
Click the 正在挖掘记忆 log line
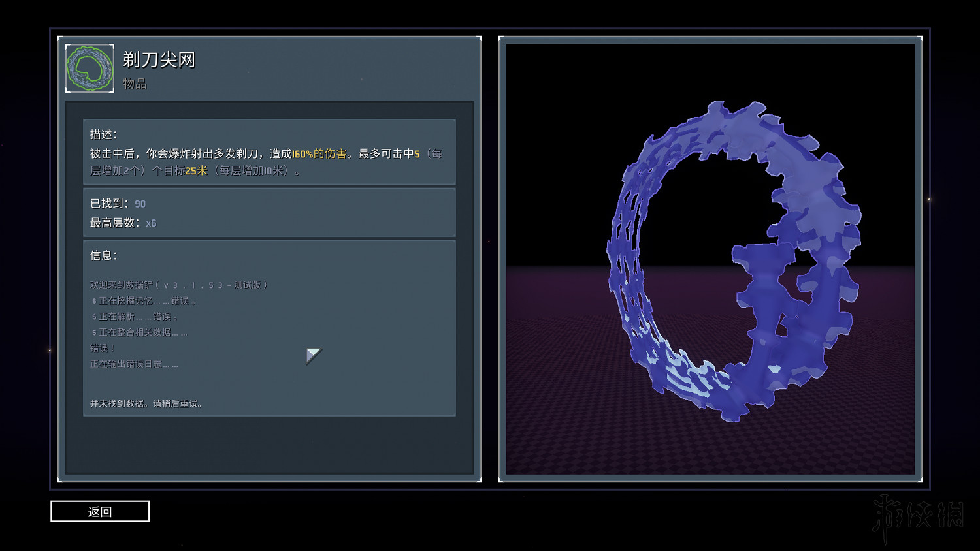(144, 301)
